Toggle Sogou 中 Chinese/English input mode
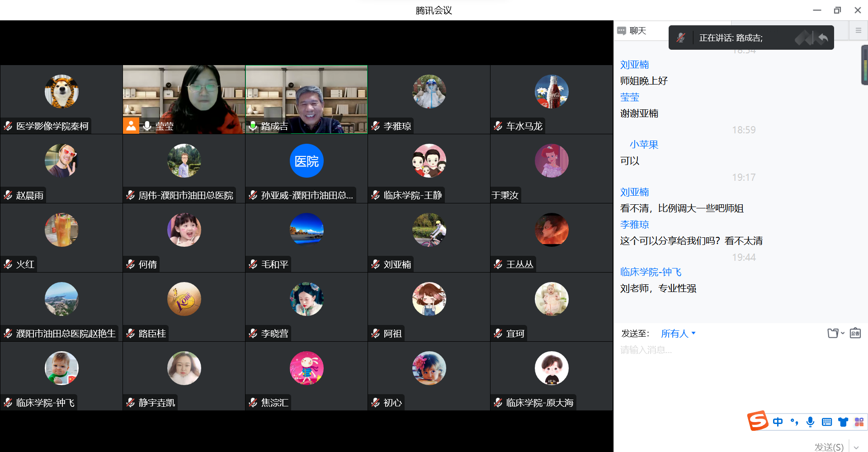Image resolution: width=868 pixels, height=452 pixels. point(778,422)
